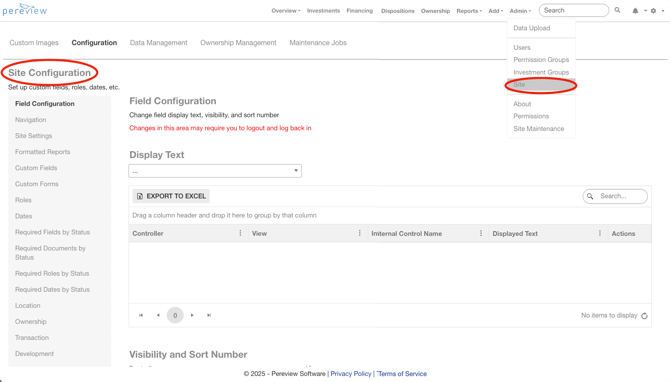Refresh the grid with reload icon
This screenshot has width=670, height=382.
644,316
